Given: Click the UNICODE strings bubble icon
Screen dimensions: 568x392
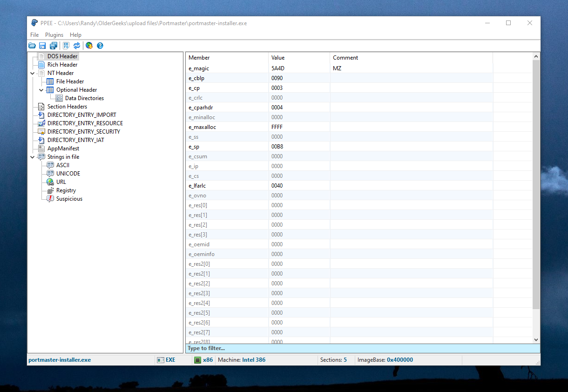Looking at the screenshot, I should point(50,174).
